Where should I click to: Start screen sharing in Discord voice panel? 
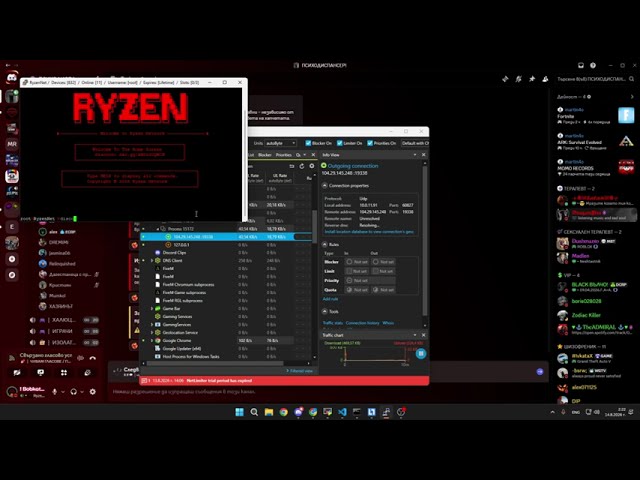(40, 373)
